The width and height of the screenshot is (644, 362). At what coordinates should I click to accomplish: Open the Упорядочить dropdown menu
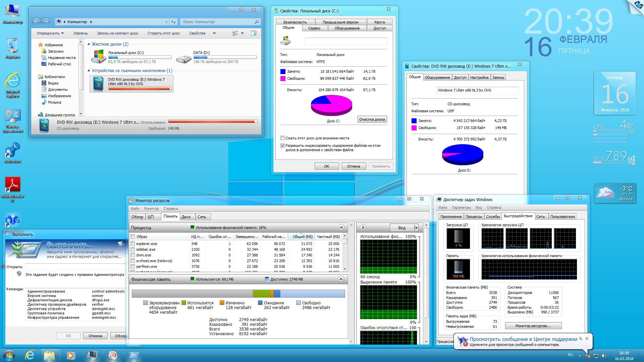click(x=50, y=33)
